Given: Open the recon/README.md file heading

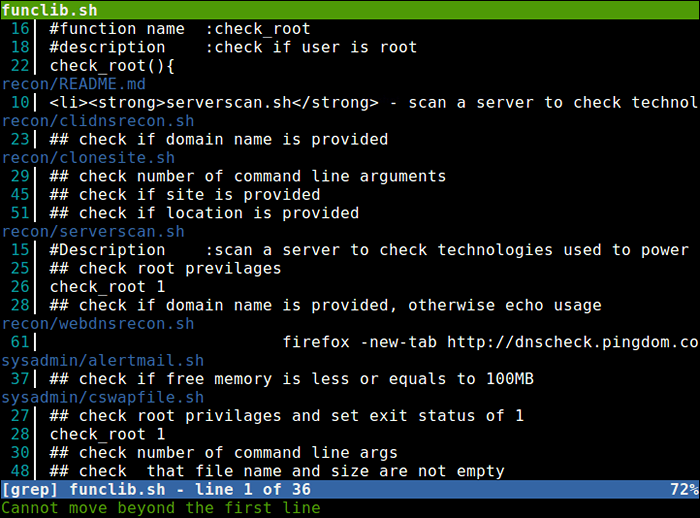Looking at the screenshot, I should click(74, 84).
